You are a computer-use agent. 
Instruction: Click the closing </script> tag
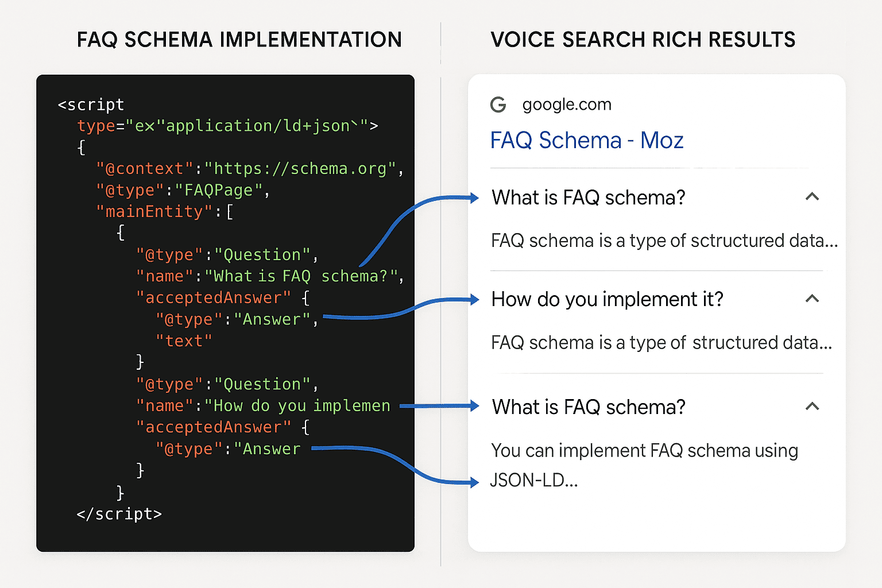(x=119, y=514)
